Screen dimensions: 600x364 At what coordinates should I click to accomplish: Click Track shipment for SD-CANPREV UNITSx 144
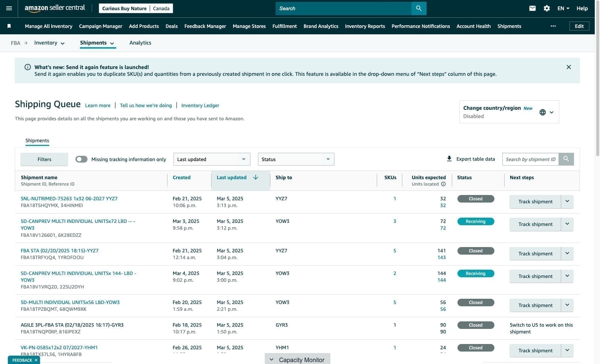[x=535, y=276]
